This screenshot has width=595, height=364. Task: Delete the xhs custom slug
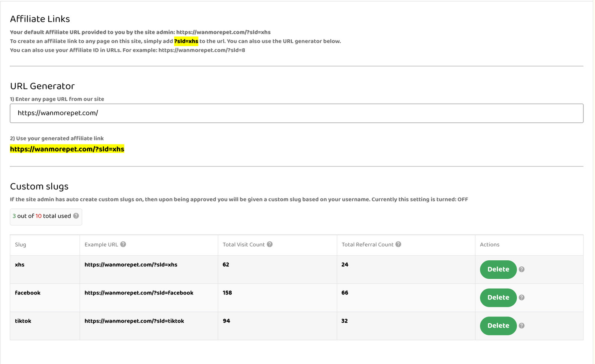(498, 270)
